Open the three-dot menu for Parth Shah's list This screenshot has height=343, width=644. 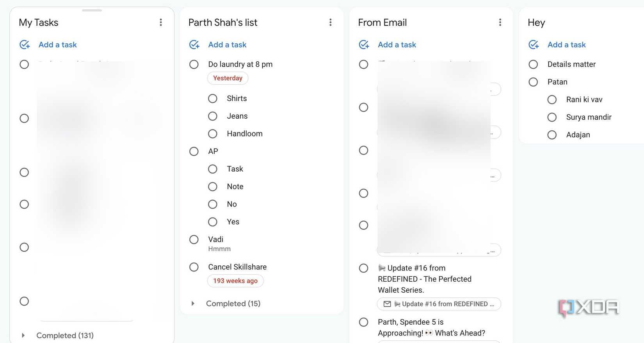click(331, 22)
